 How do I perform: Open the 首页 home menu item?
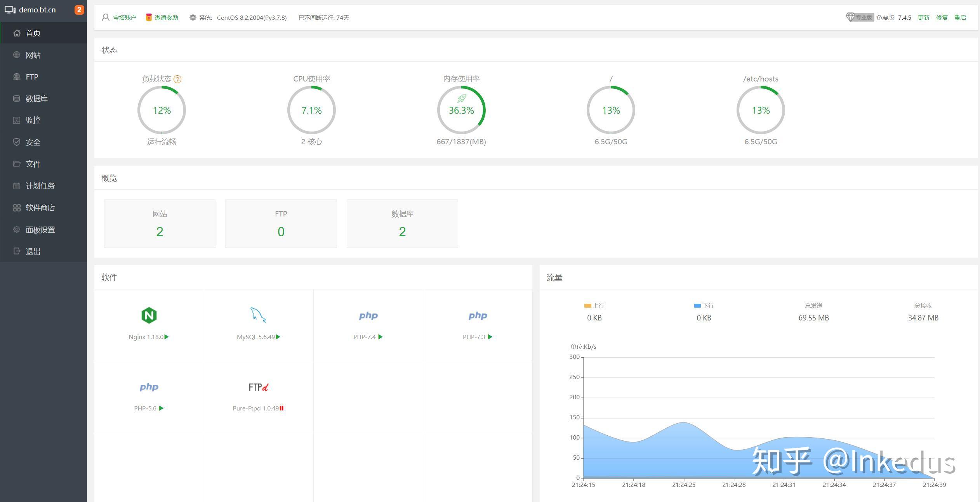[x=43, y=33]
